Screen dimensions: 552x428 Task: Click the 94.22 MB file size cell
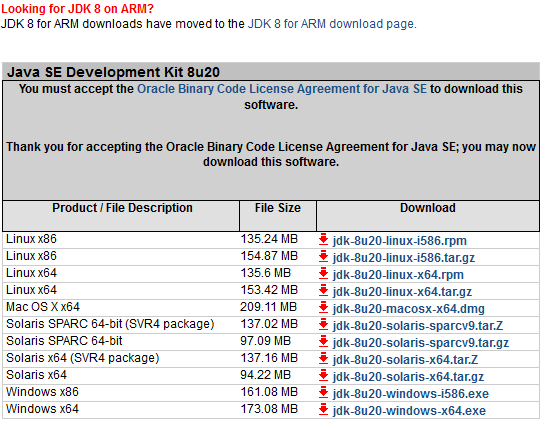click(278, 375)
